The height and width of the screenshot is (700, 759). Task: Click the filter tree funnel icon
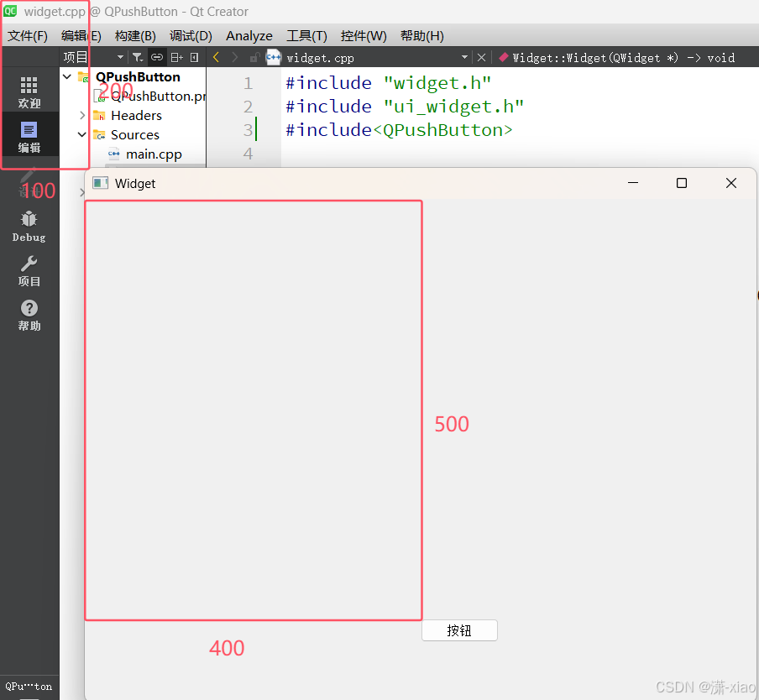click(x=138, y=58)
